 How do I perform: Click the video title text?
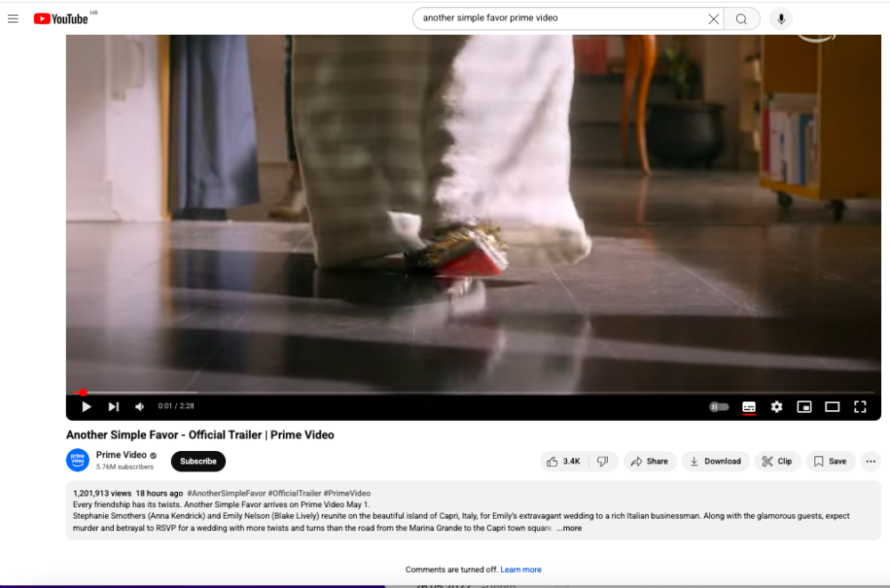coord(199,435)
